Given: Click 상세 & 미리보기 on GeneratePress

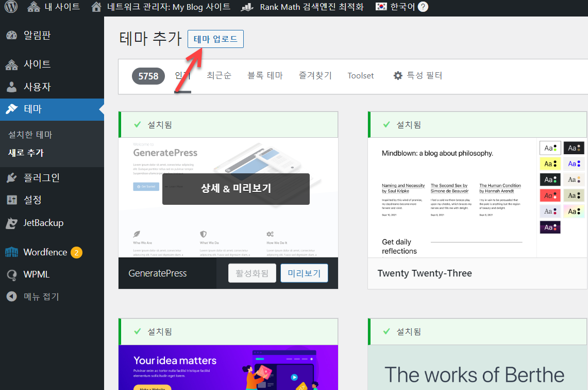Looking at the screenshot, I should 236,188.
